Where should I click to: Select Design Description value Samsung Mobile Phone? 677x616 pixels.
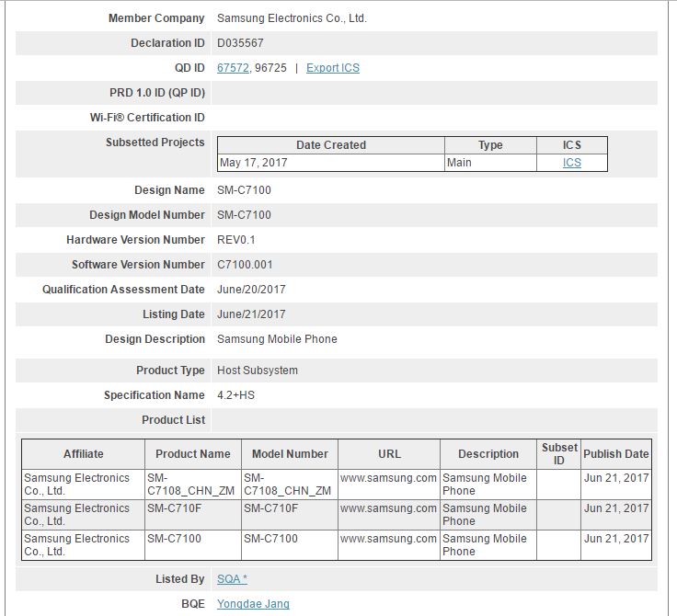[277, 339]
